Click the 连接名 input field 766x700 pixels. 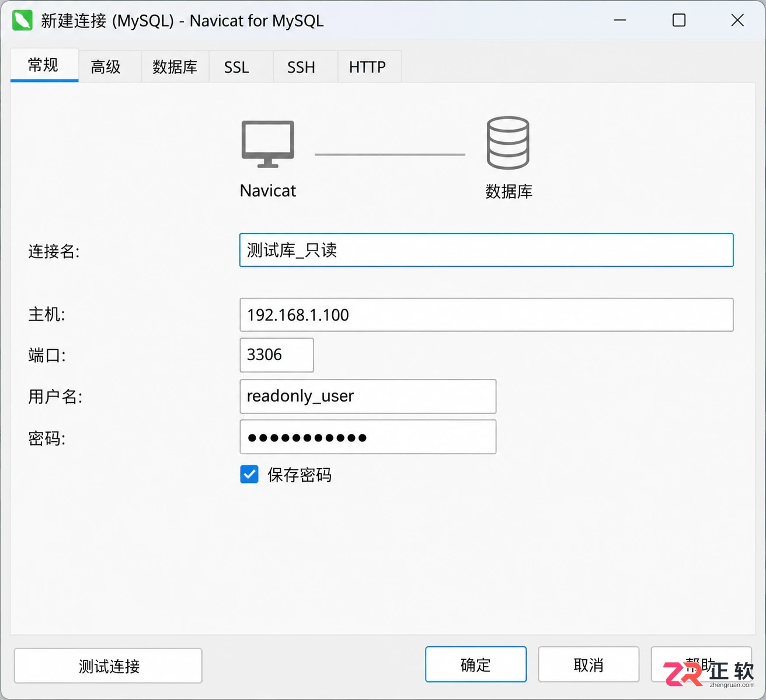[x=486, y=250]
